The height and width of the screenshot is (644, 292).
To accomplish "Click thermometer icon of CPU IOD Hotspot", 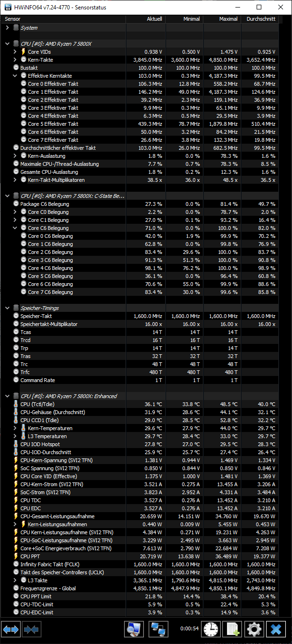I will pos(16,444).
